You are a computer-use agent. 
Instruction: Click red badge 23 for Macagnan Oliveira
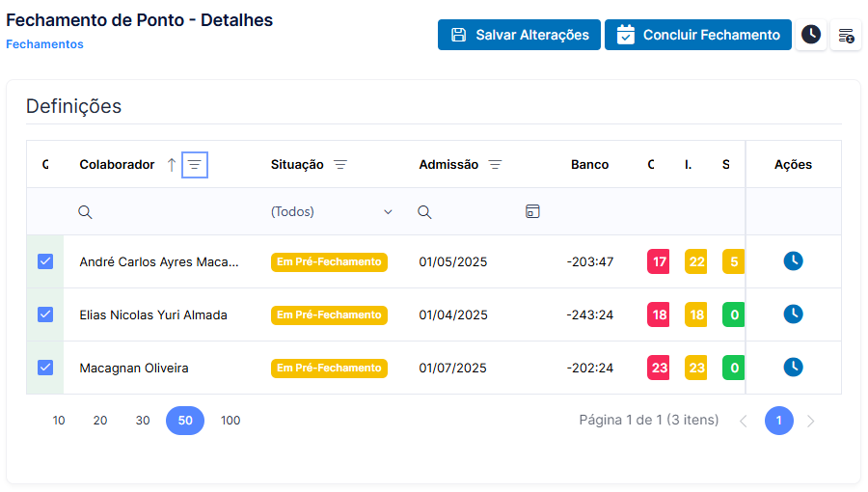[x=658, y=368]
